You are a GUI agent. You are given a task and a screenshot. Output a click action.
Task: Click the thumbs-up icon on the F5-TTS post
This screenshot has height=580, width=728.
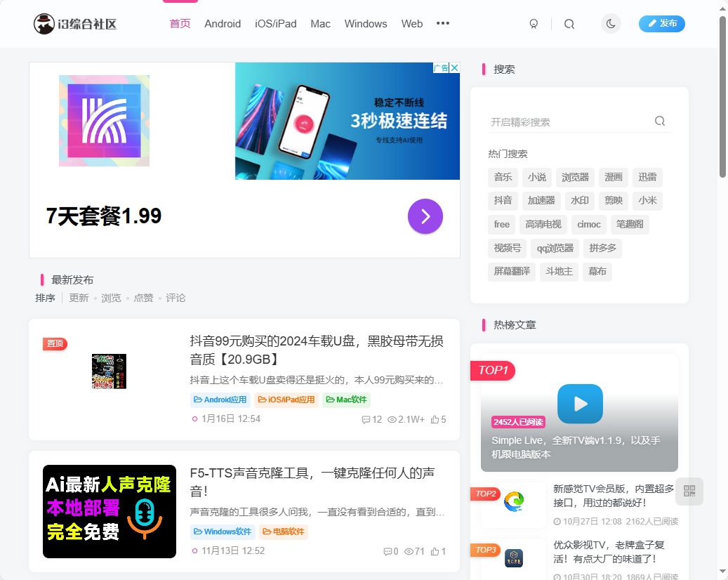coord(437,551)
